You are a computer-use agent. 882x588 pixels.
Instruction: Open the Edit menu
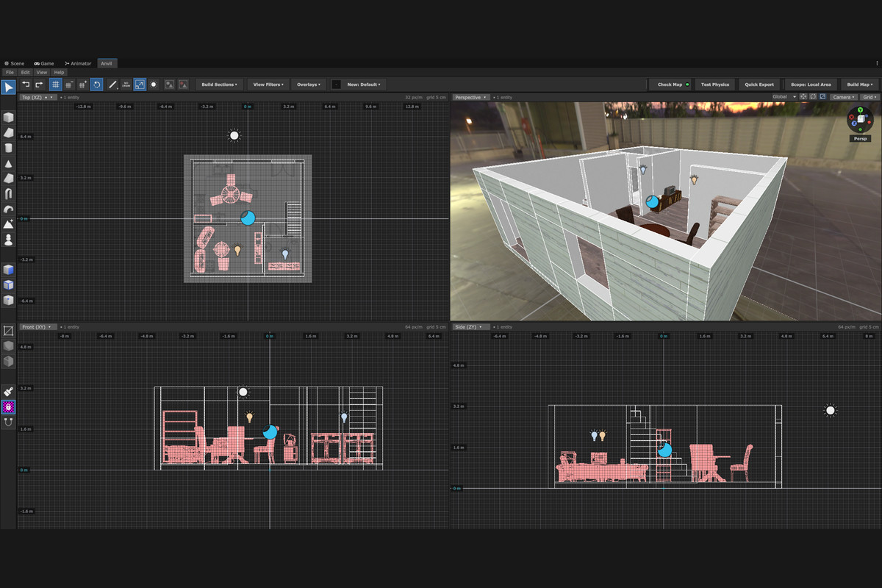click(x=26, y=72)
